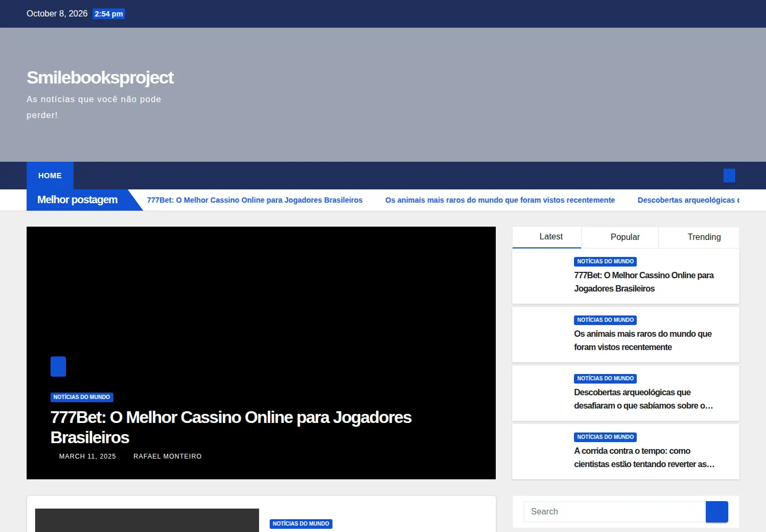
Task: Click tagline As notícias que você não pode perder
Action: (94, 107)
